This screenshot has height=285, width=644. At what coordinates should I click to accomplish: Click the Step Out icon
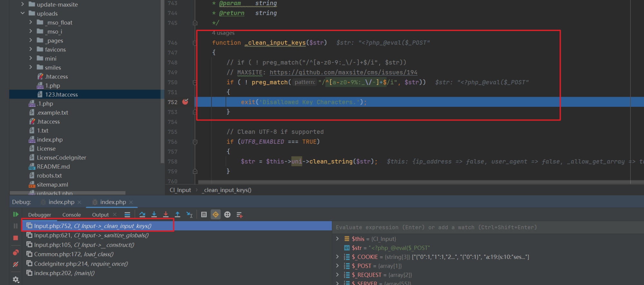[177, 215]
